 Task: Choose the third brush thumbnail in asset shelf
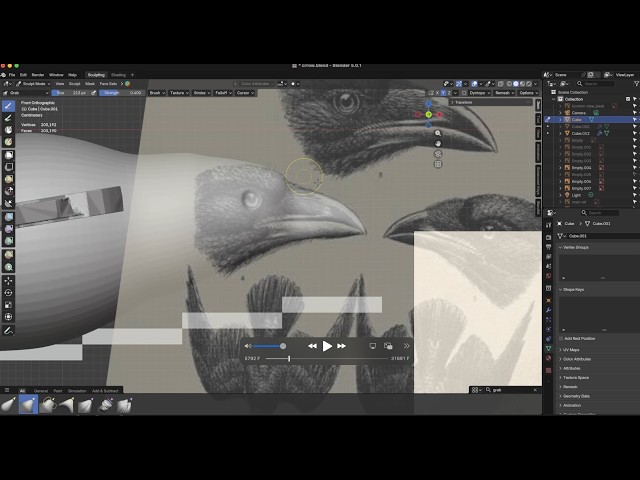pos(47,405)
